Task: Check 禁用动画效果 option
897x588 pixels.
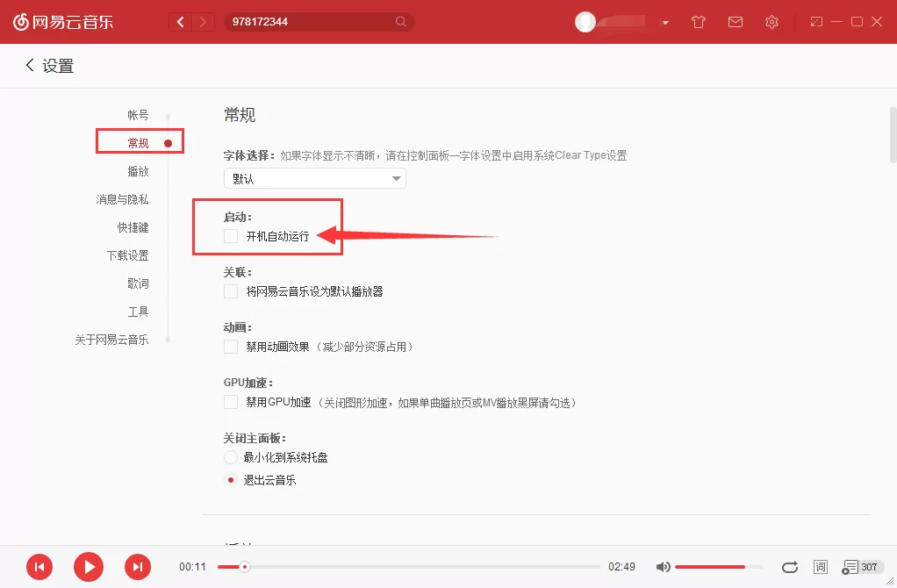Action: point(231,347)
